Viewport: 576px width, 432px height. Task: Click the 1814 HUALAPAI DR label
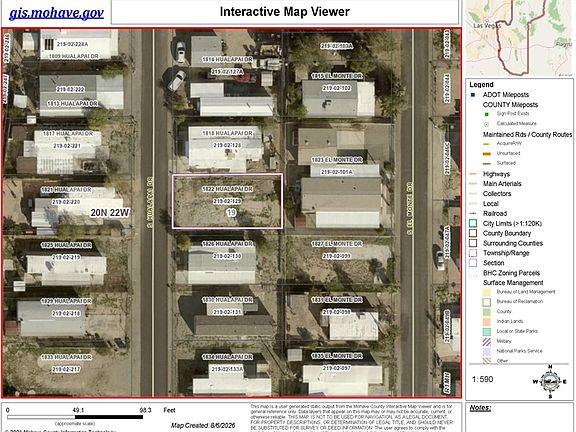coord(227,60)
